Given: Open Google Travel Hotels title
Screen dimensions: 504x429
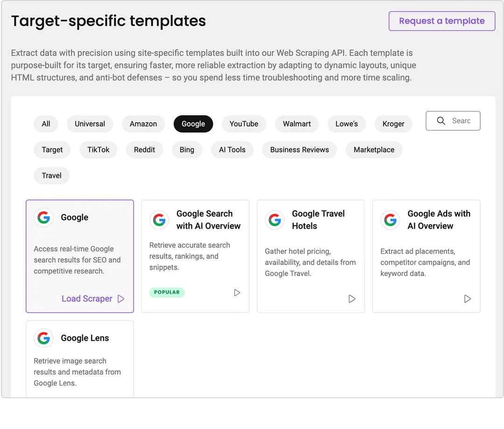Looking at the screenshot, I should click(318, 220).
